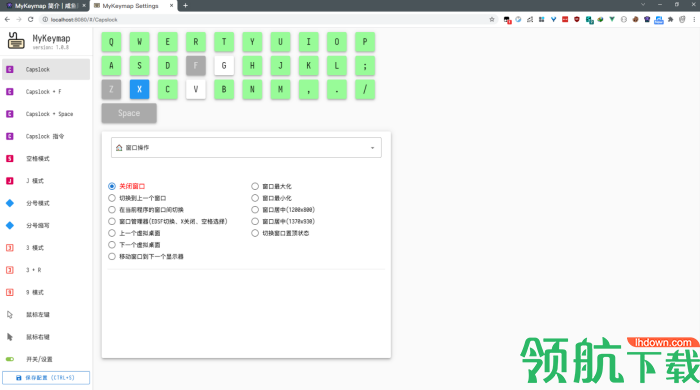This screenshot has width=700, height=390.
Task: Select the 关闭窗口 radio option
Action: coord(112,186)
